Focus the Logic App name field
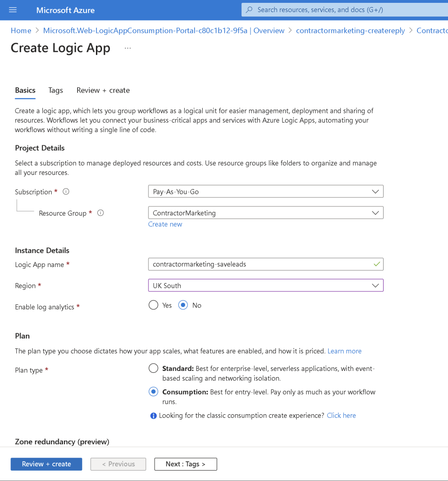This screenshot has width=448, height=481. click(x=266, y=264)
